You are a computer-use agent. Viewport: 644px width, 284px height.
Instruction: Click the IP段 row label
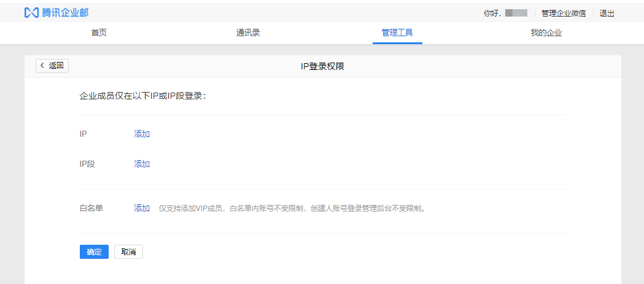click(x=88, y=164)
